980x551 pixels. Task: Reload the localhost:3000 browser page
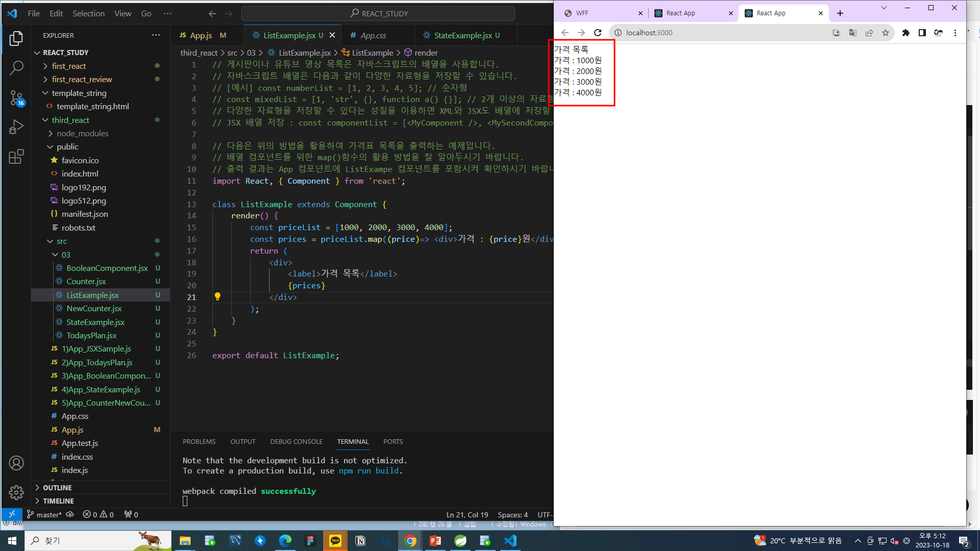pyautogui.click(x=598, y=33)
